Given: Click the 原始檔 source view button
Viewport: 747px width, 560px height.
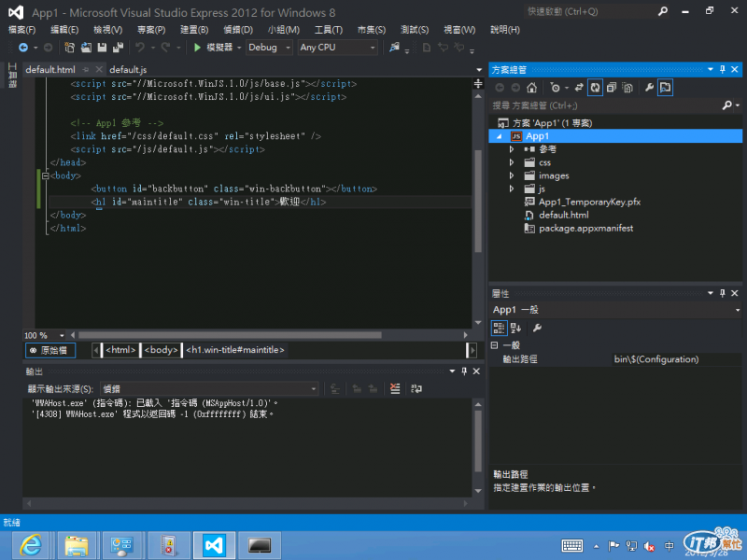Looking at the screenshot, I should (x=50, y=351).
